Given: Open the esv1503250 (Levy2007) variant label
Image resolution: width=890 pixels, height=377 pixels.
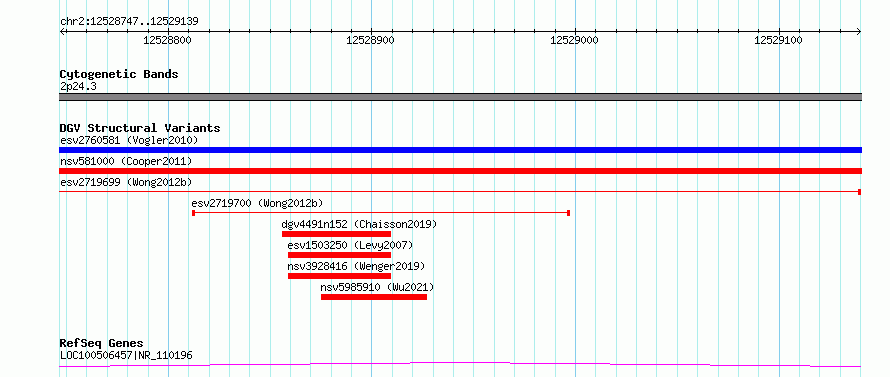Looking at the screenshot, I should tap(350, 245).
